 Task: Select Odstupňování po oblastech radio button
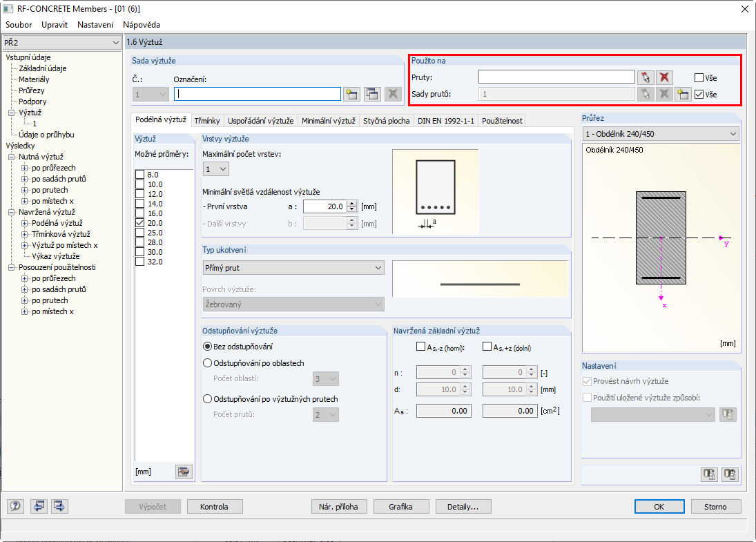[207, 363]
